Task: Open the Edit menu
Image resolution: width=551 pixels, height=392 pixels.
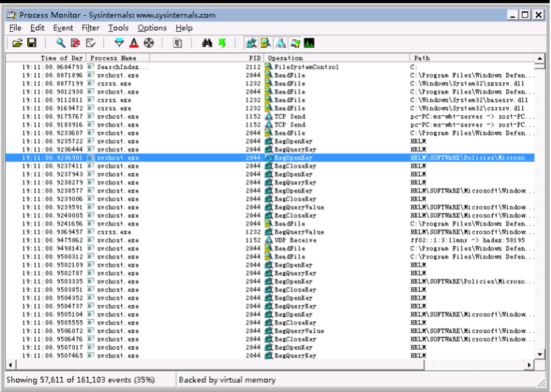Action: [x=37, y=28]
